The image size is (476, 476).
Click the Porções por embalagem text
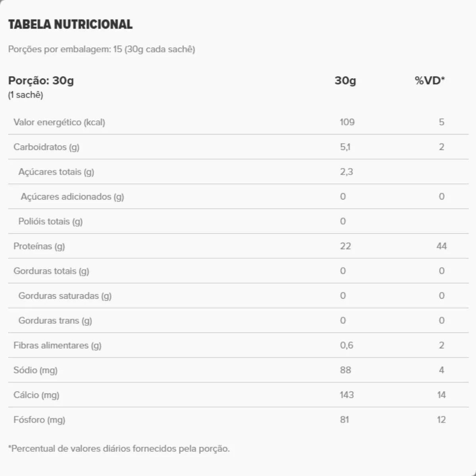point(102,49)
